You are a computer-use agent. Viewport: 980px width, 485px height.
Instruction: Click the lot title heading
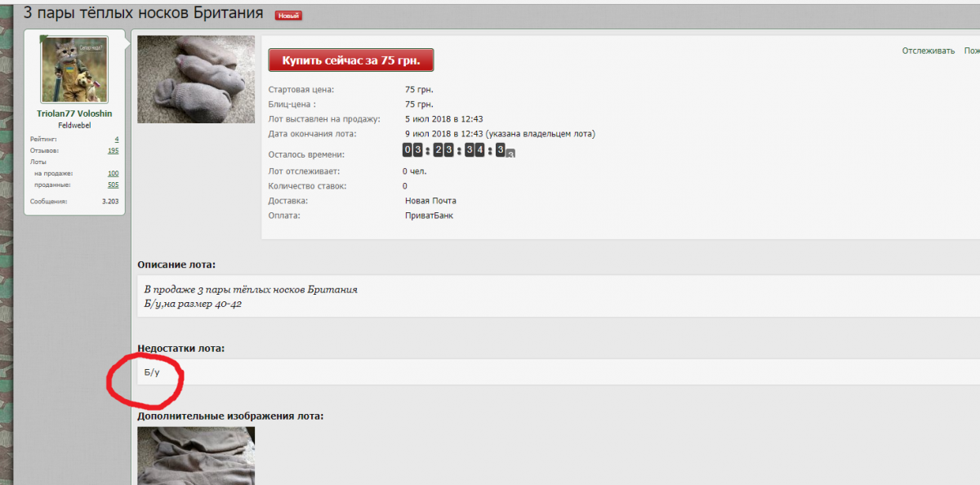[x=143, y=13]
